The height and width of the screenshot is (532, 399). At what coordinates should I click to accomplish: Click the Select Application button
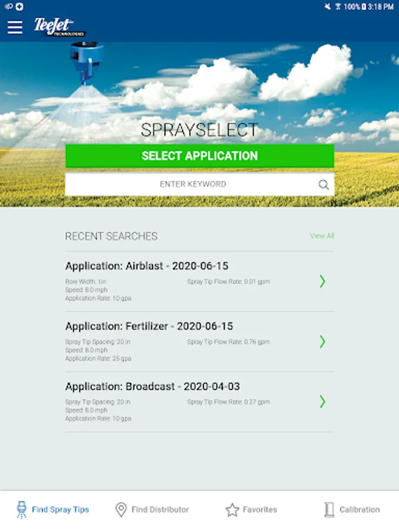pos(200,155)
